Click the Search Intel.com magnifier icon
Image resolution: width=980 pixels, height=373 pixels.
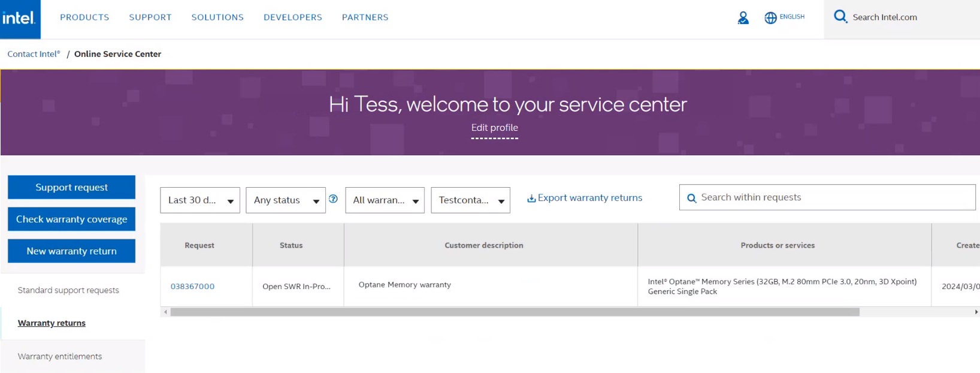pos(840,17)
